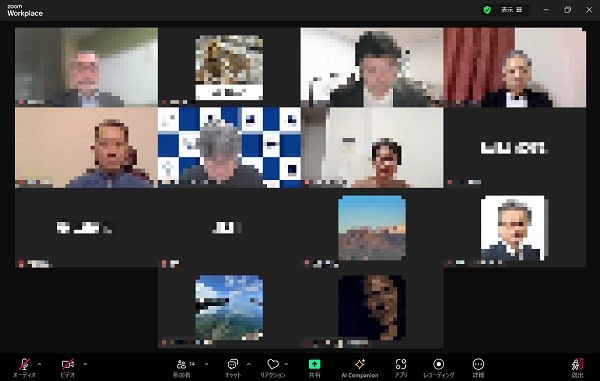Expand the audio options caret
600x381 pixels.
tap(39, 364)
